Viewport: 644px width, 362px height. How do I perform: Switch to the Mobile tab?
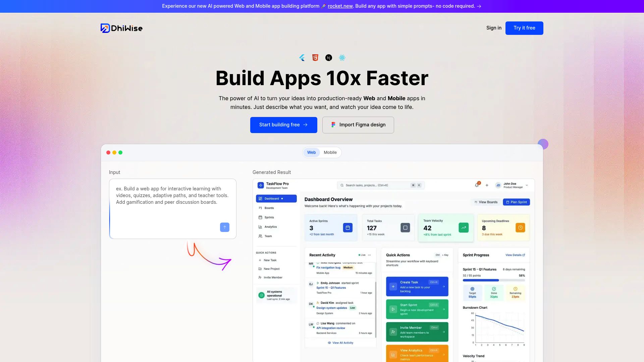330,153
